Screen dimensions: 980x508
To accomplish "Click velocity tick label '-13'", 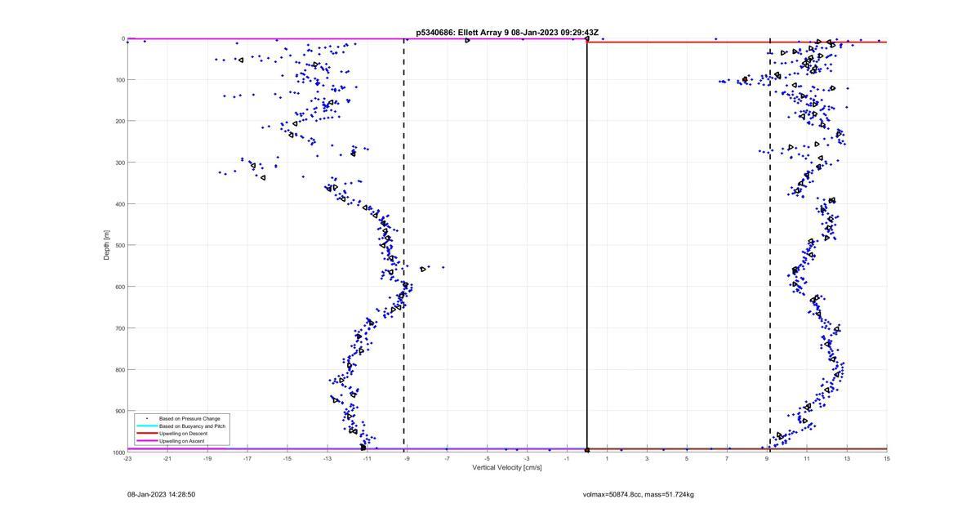I will click(327, 459).
